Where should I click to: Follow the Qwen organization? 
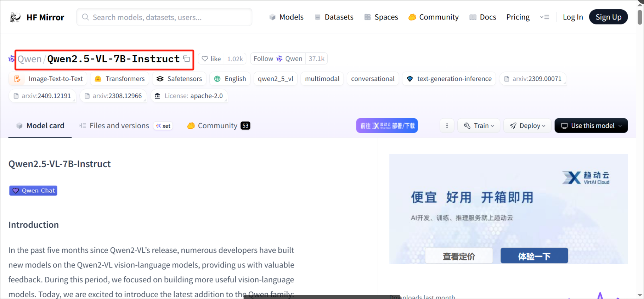tap(278, 59)
